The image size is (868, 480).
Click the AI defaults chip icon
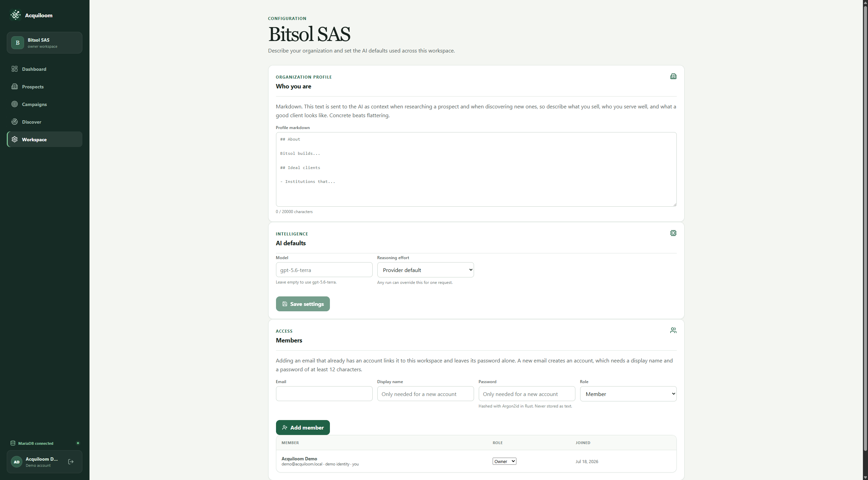(673, 233)
